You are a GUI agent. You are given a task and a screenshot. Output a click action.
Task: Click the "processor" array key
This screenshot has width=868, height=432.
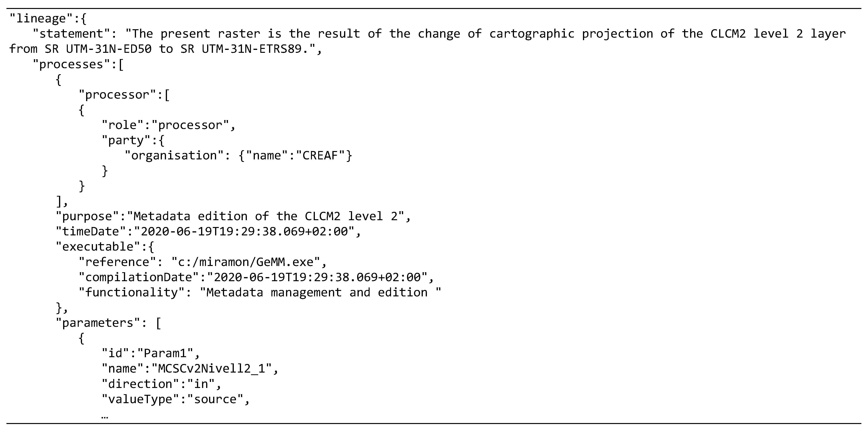(117, 95)
